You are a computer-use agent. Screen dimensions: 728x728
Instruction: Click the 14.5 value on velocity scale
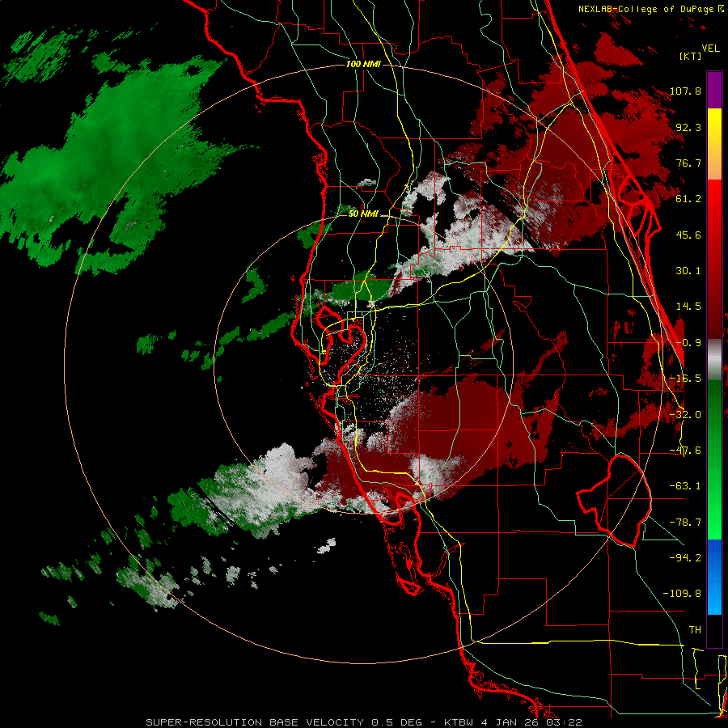[688, 307]
